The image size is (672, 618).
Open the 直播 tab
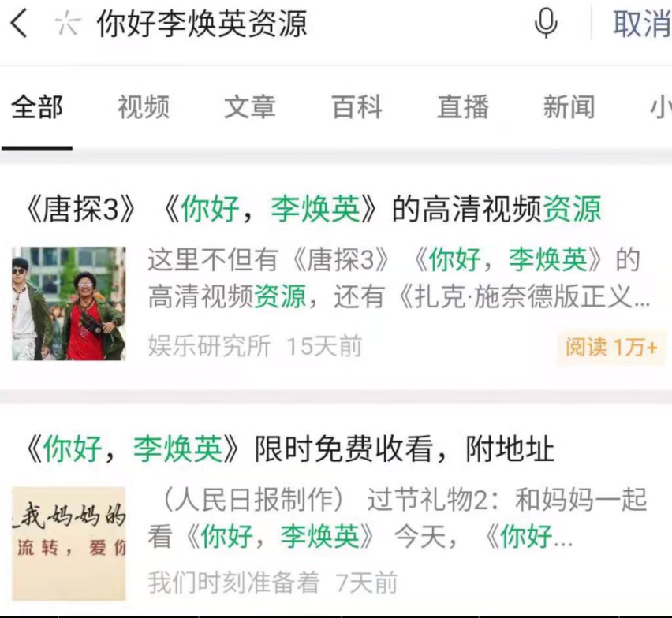click(463, 107)
